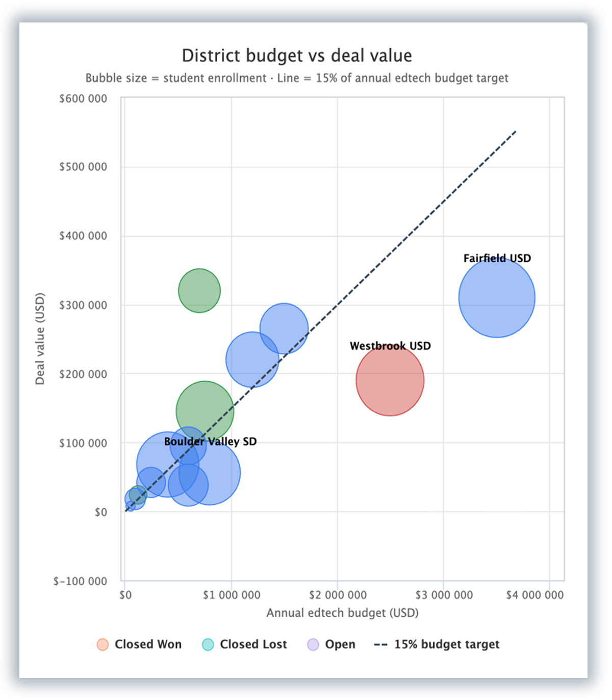The height and width of the screenshot is (700, 612).
Task: Click the $1 000 000 x-axis label
Action: point(232,595)
